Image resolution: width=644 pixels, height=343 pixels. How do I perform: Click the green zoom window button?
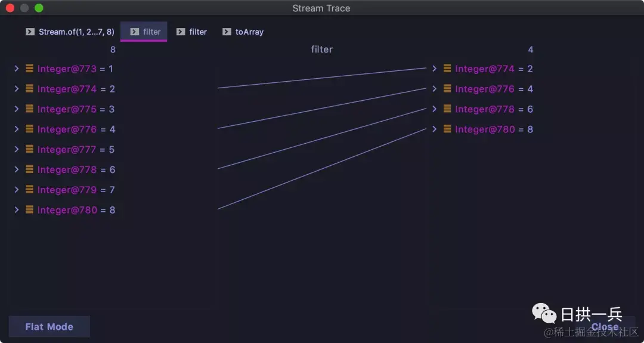point(39,8)
